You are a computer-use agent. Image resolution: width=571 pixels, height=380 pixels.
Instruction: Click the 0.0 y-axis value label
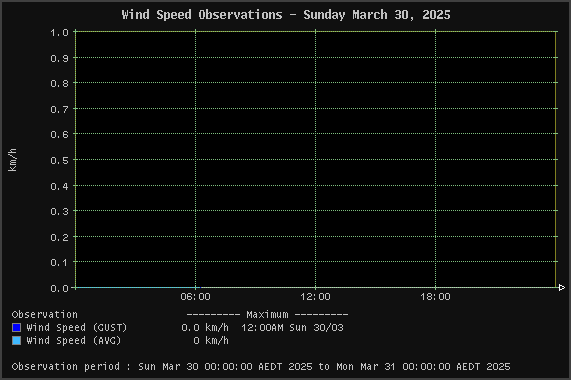tap(59, 288)
